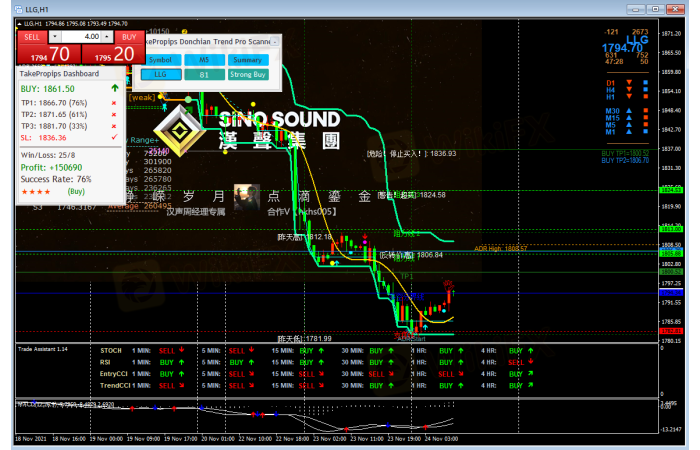Edit the 4.00 lot size field
700x450 pixels.
tap(88, 36)
